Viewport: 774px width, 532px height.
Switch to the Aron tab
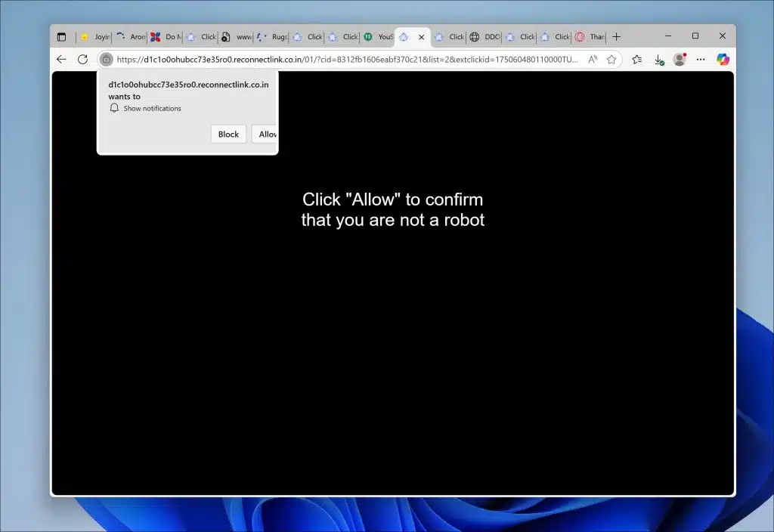click(x=130, y=37)
